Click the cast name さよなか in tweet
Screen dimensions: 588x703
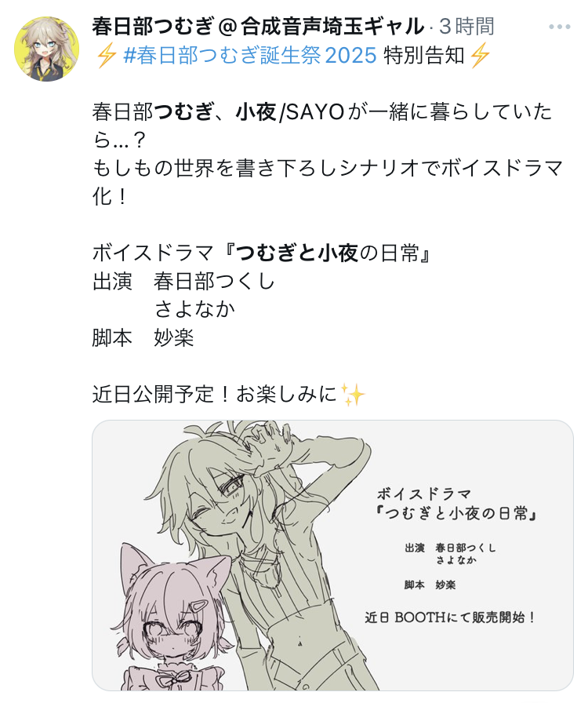coord(194,309)
